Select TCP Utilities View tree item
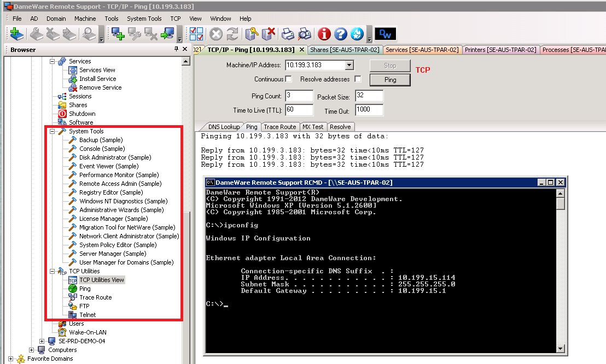The image size is (606, 364). pos(102,280)
